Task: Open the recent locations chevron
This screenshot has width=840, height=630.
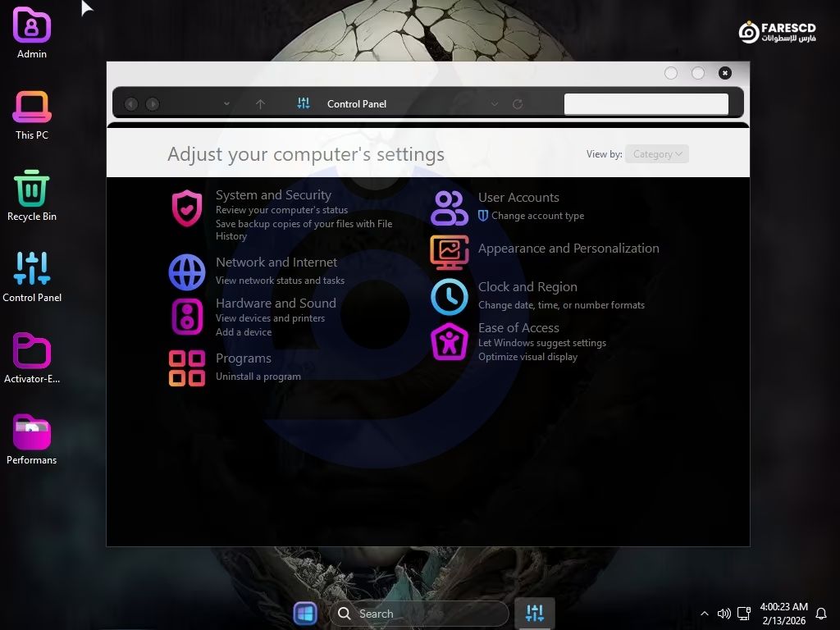Action: (x=226, y=104)
